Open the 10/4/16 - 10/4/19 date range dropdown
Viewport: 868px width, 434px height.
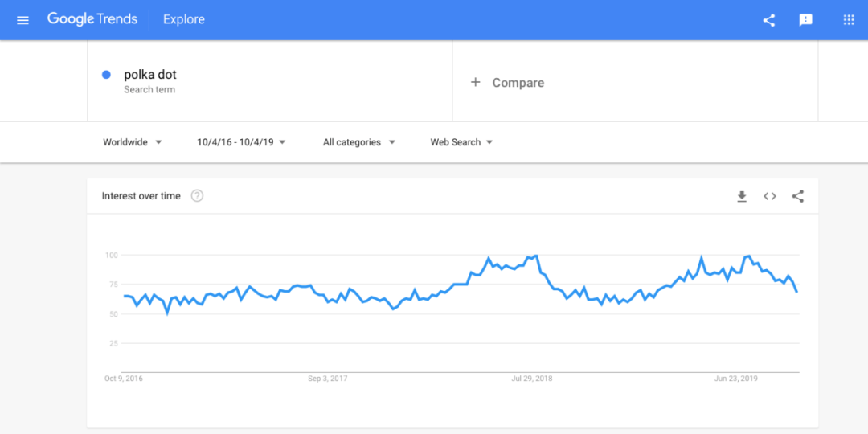click(x=241, y=142)
